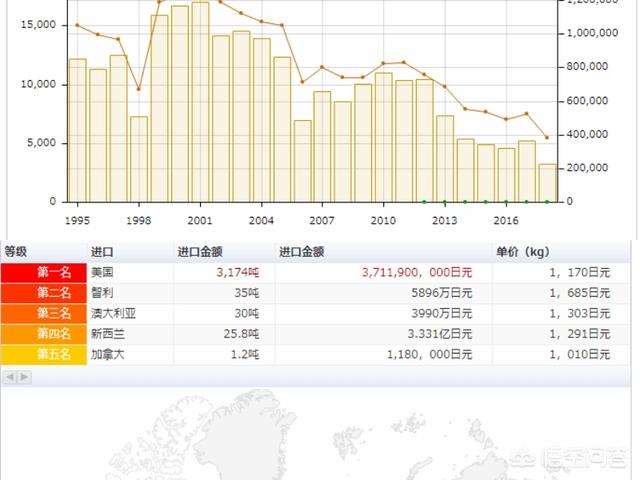640x480 pixels.
Task: Click the 第四名 rank badge
Action: [44, 334]
